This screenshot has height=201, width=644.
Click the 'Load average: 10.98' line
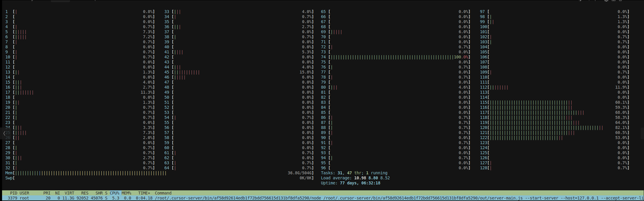(355, 177)
